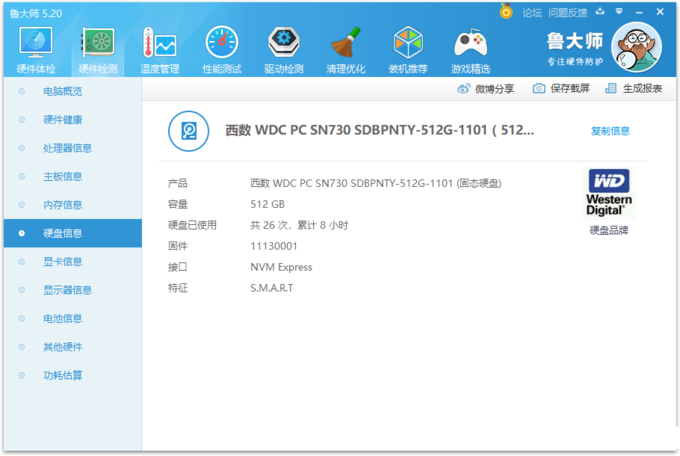Select 显示器信息 in sidebar
680x456 pixels.
click(x=73, y=290)
